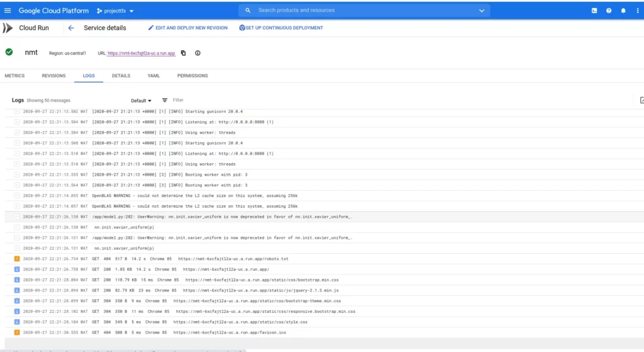The width and height of the screenshot is (644, 352).
Task: Select 'Booting worker with pid: 3' at 22:21:13.555
Action: [325, 175]
